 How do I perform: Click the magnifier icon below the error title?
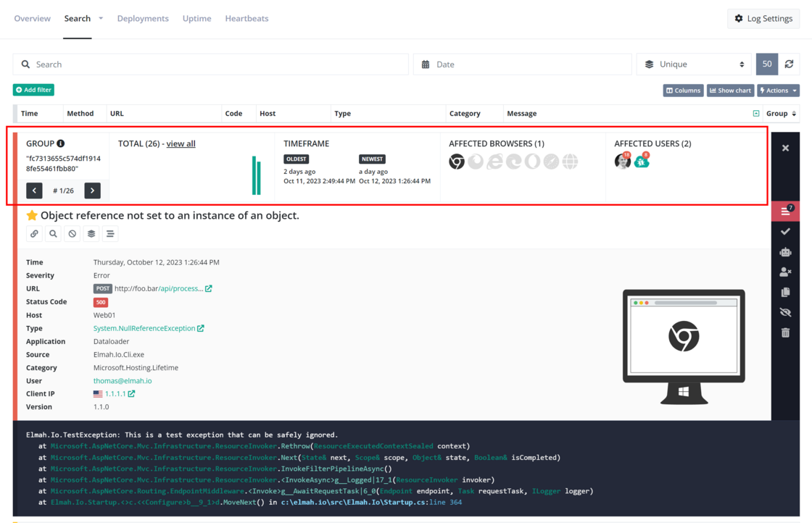point(54,234)
